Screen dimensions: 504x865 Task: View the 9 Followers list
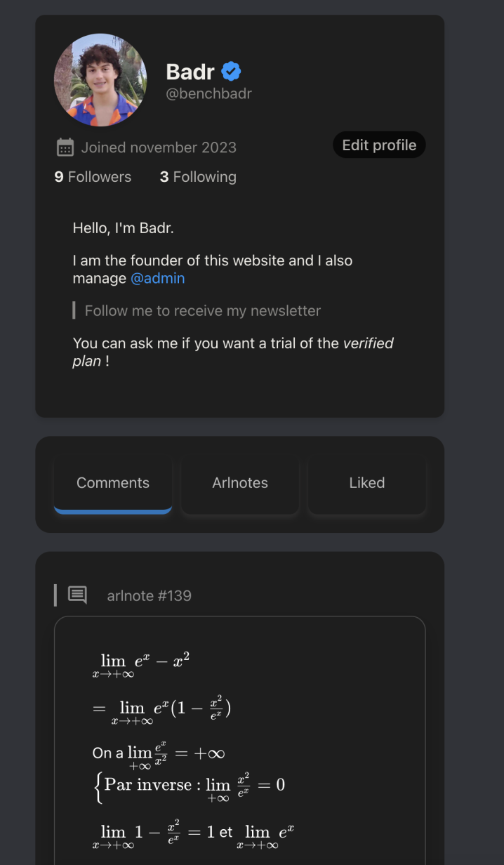[93, 177]
